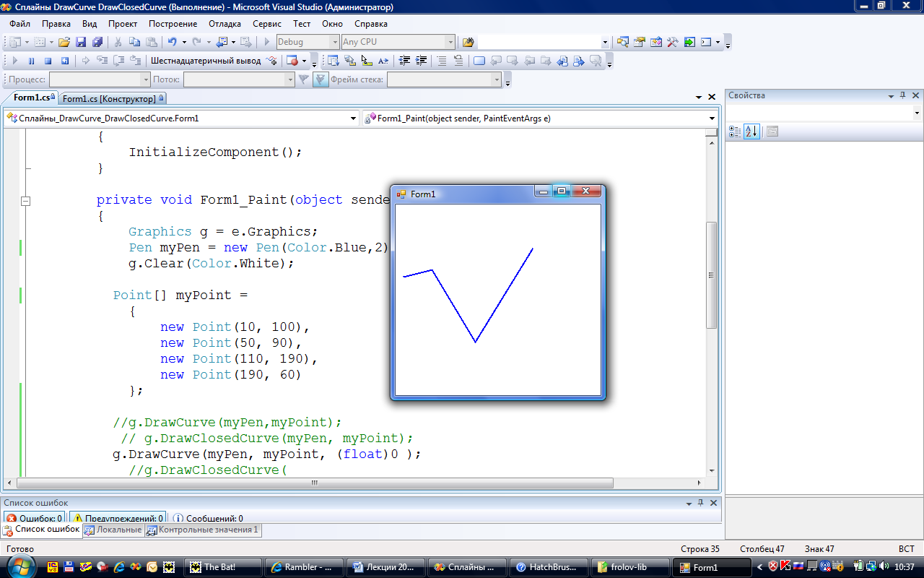Pause debugging with the Break All icon
This screenshot has width=924, height=578.
[x=31, y=61]
